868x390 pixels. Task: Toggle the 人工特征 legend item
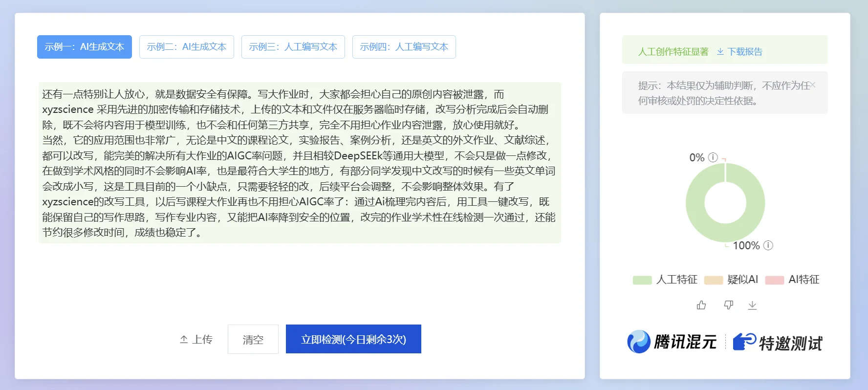coord(665,280)
